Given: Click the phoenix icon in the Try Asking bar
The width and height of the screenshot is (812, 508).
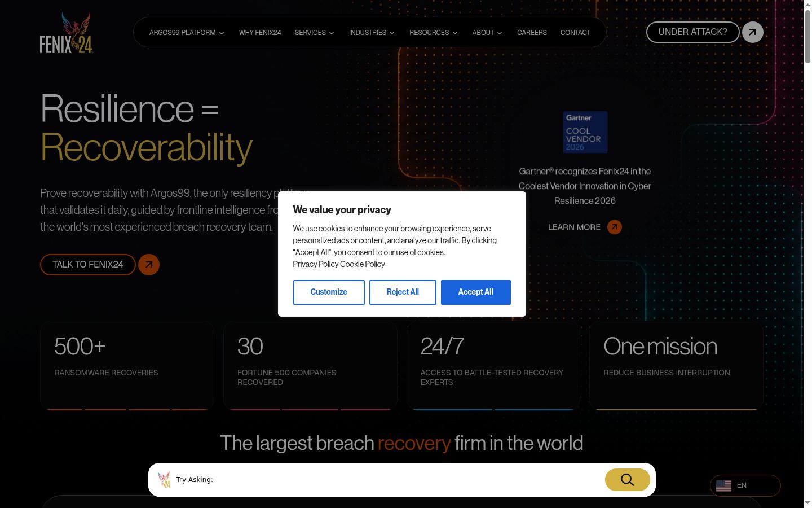Looking at the screenshot, I should pos(164,480).
